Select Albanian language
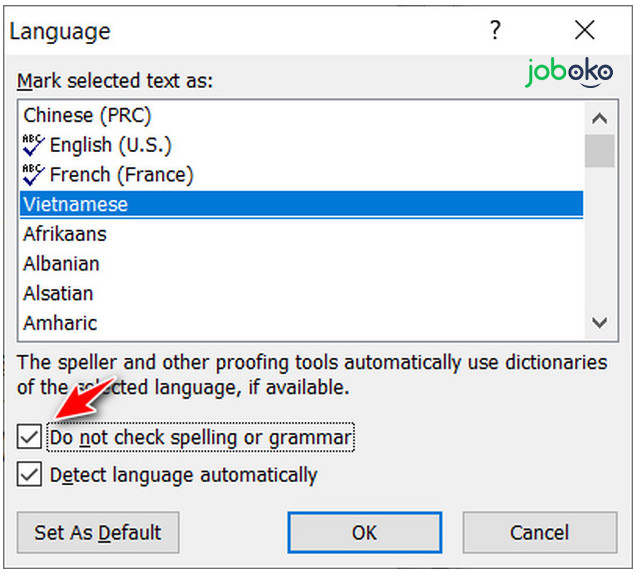This screenshot has width=636, height=574. tap(62, 264)
